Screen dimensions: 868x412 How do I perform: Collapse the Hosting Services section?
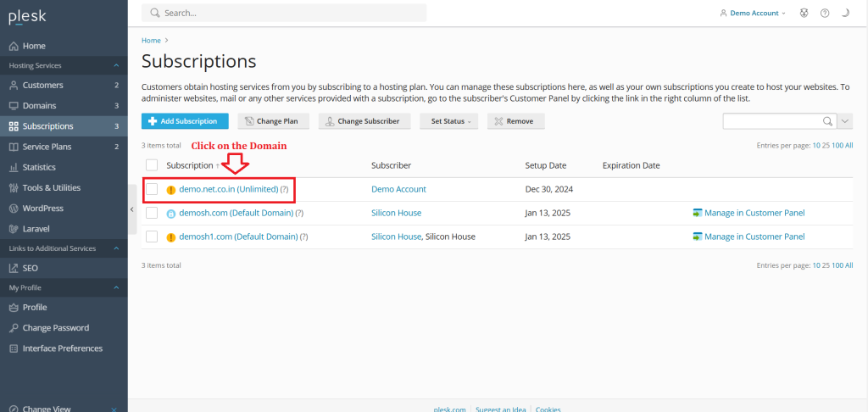point(116,65)
